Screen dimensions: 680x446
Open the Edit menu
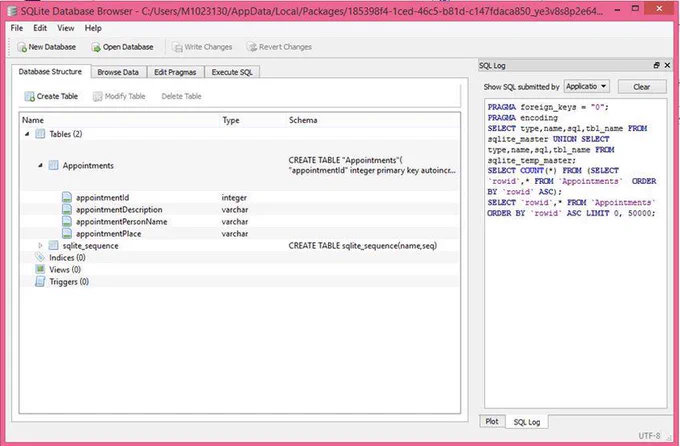tap(40, 28)
